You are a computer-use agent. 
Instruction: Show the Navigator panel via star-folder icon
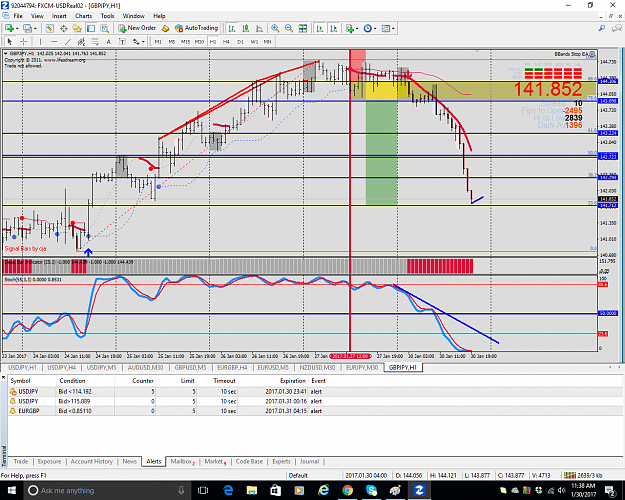(x=77, y=28)
